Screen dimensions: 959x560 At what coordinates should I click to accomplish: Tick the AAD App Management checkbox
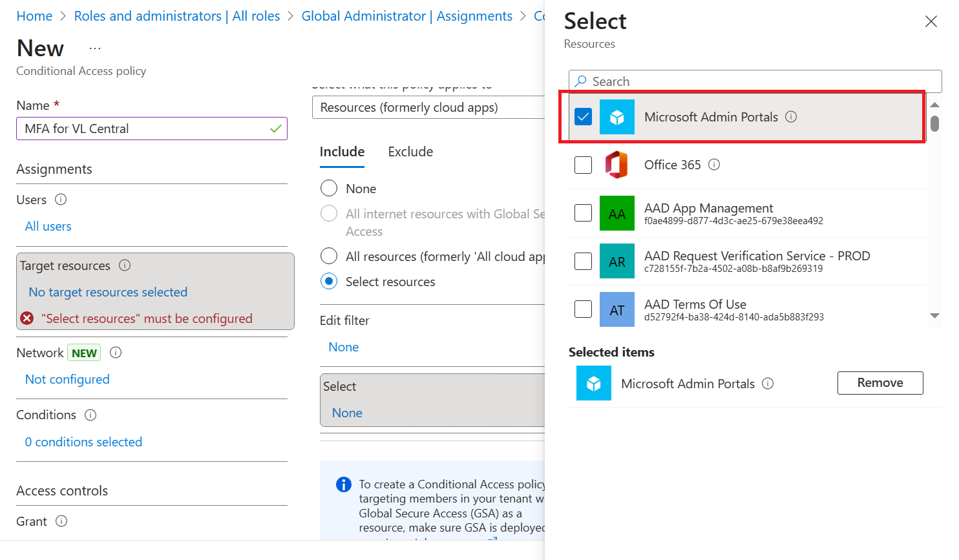pyautogui.click(x=583, y=213)
